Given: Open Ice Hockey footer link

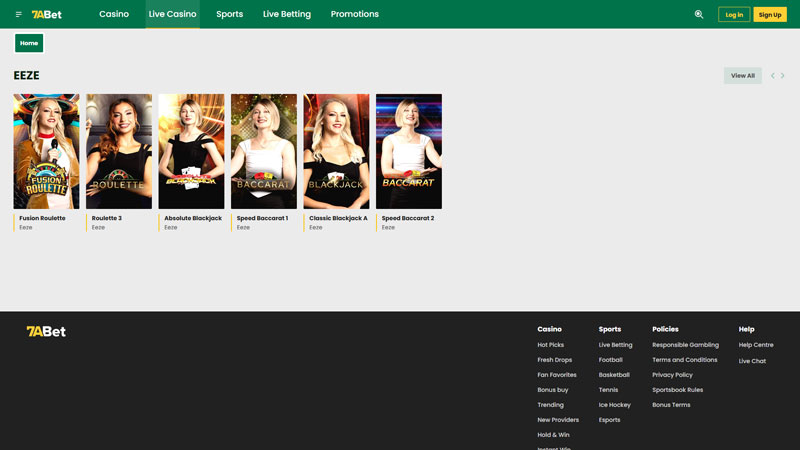Looking at the screenshot, I should (615, 405).
